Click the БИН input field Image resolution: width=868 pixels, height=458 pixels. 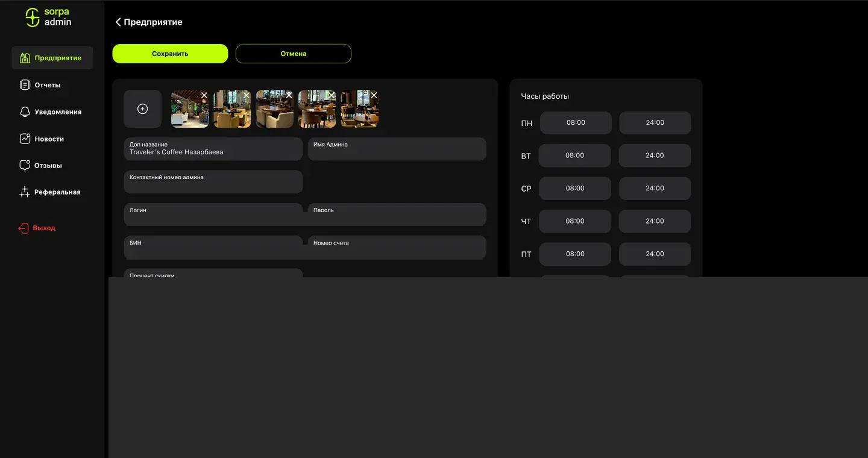(x=213, y=248)
